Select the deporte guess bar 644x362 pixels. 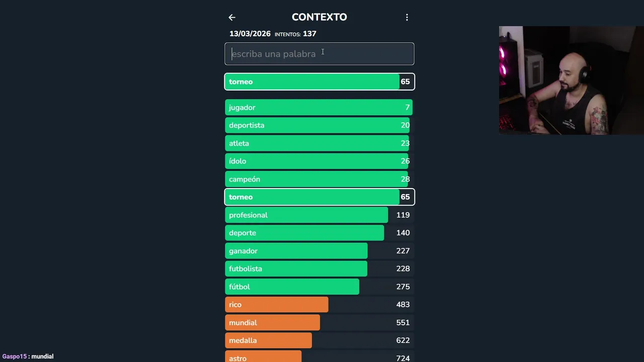coord(319,233)
